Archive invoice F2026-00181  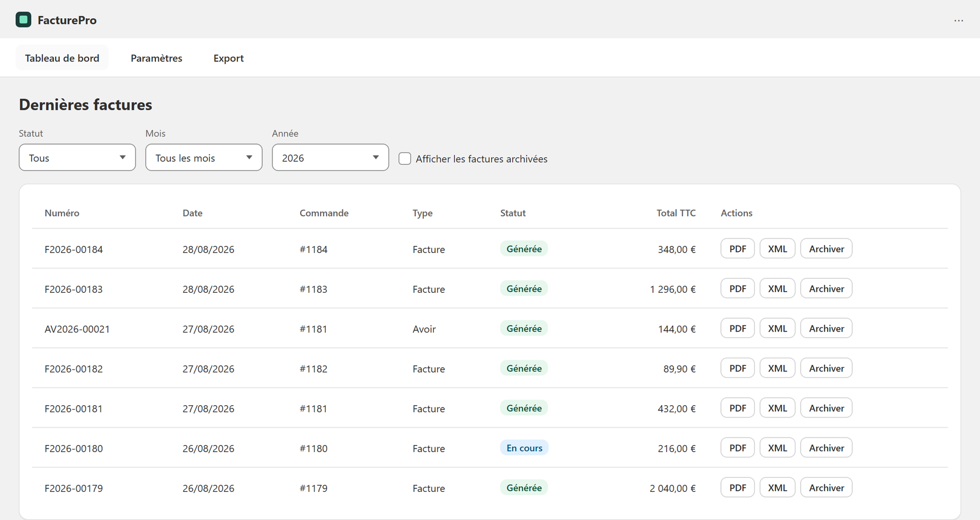click(x=826, y=408)
